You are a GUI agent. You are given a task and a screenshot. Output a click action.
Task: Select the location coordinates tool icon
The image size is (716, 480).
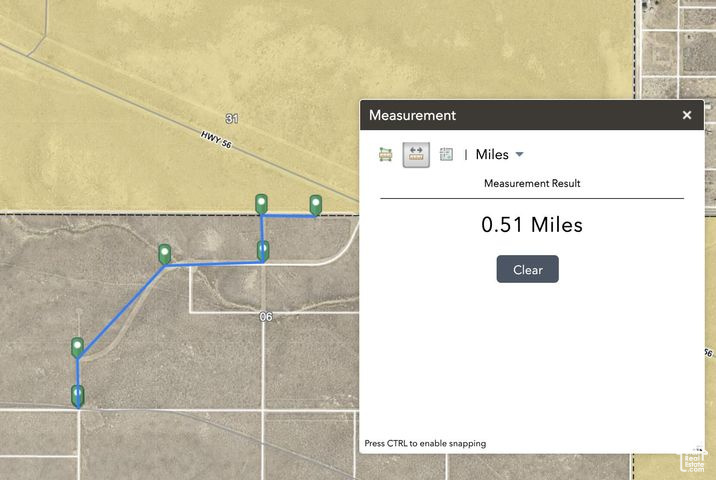446,155
